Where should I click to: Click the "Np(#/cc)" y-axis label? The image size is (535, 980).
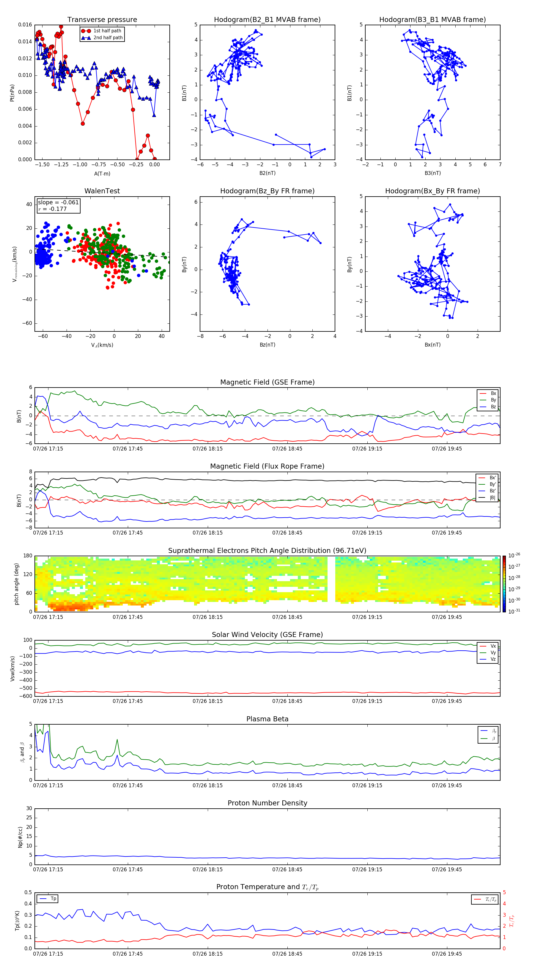pos(20,837)
